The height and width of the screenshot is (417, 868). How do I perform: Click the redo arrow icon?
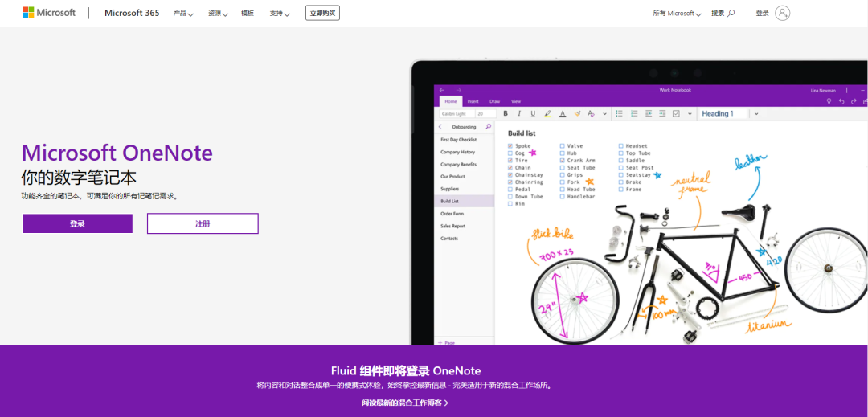tap(854, 101)
